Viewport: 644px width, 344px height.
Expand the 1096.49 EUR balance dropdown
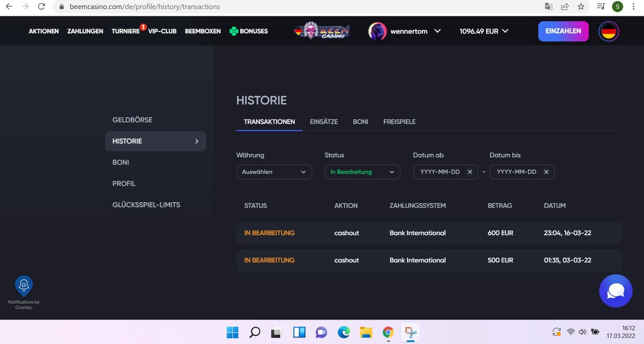484,31
